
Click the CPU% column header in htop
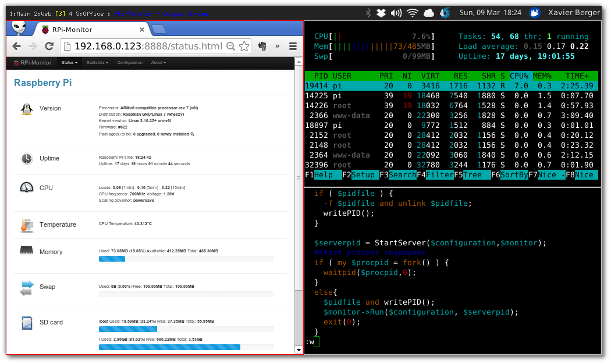coord(518,76)
